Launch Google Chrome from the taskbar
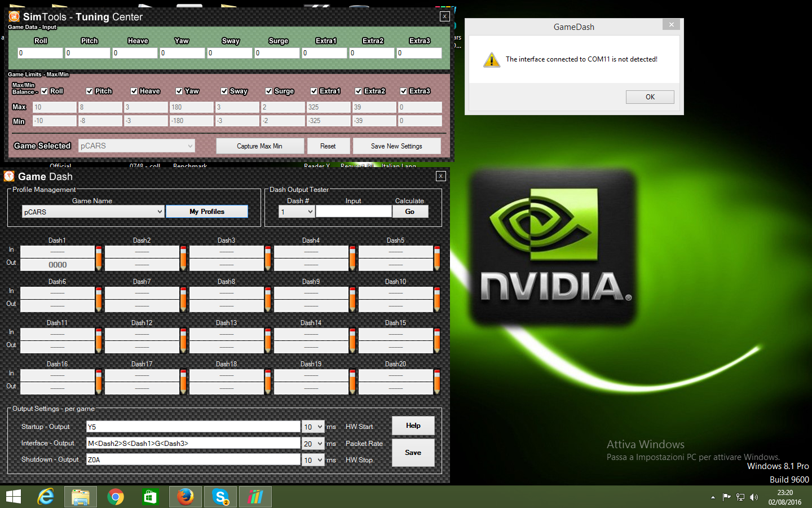The image size is (812, 508). [116, 497]
